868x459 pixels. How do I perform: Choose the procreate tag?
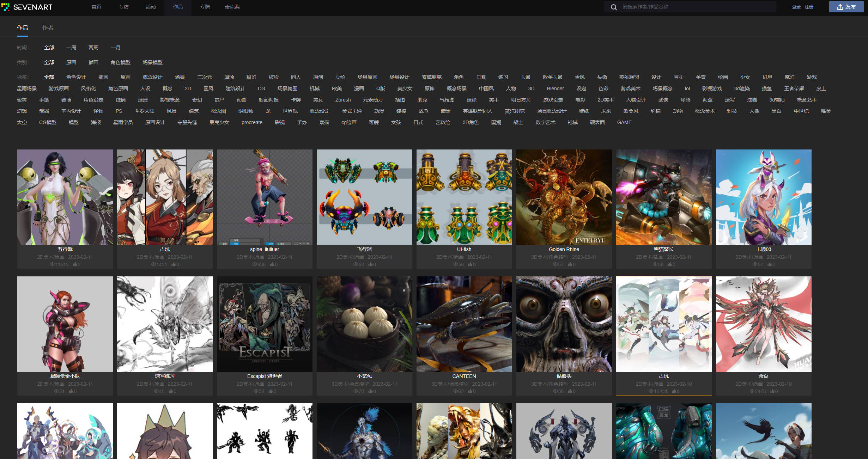[x=252, y=122]
